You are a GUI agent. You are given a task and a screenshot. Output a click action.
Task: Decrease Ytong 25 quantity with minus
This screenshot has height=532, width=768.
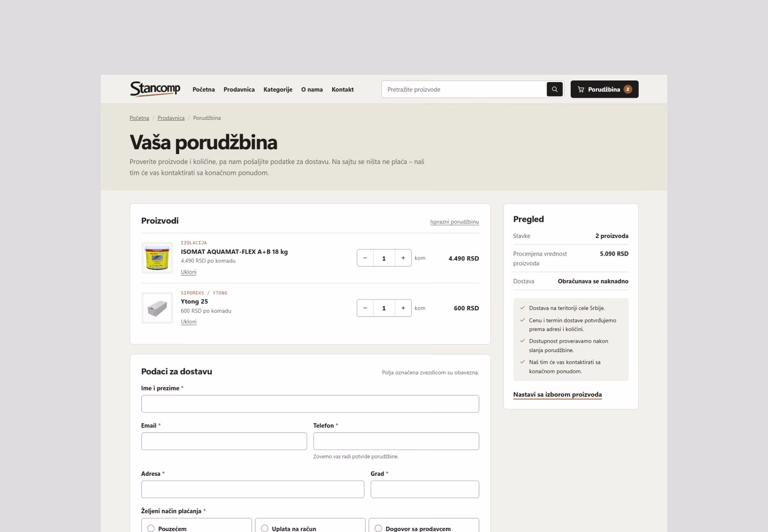point(365,308)
